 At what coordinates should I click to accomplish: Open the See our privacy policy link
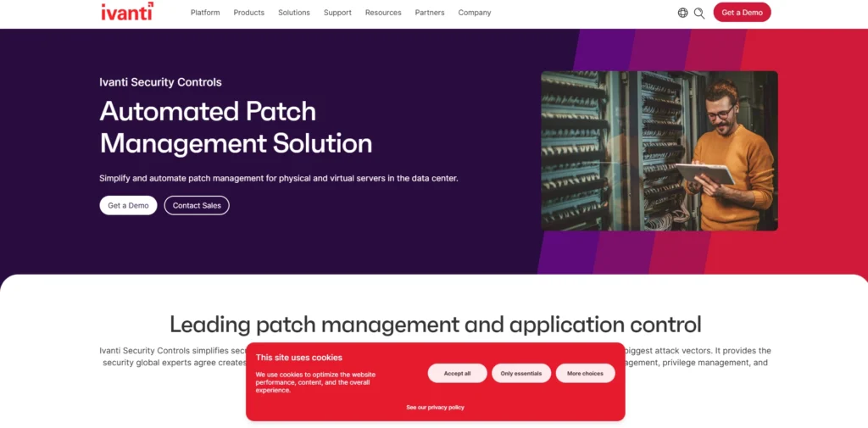click(435, 408)
